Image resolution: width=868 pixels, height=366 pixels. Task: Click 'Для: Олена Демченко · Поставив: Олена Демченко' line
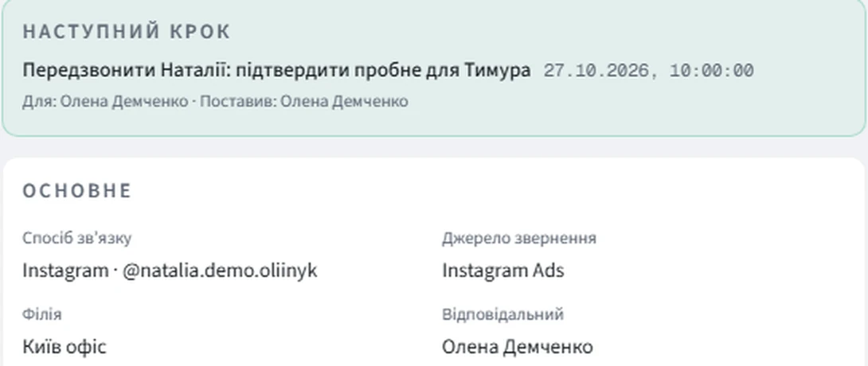215,102
